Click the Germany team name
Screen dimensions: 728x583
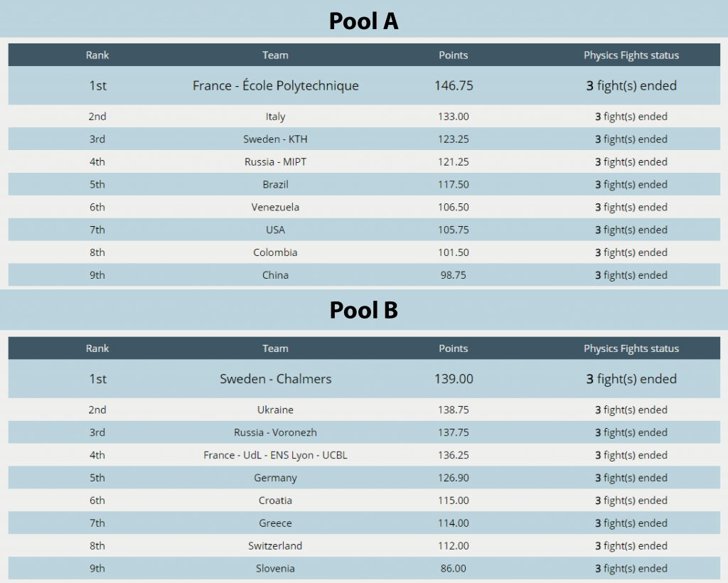click(275, 478)
